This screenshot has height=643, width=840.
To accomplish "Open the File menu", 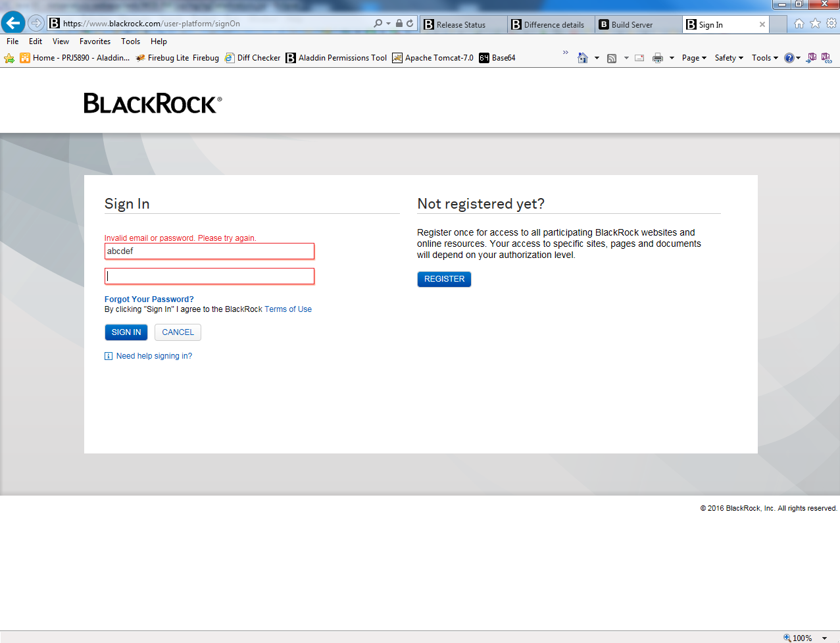I will [x=12, y=41].
